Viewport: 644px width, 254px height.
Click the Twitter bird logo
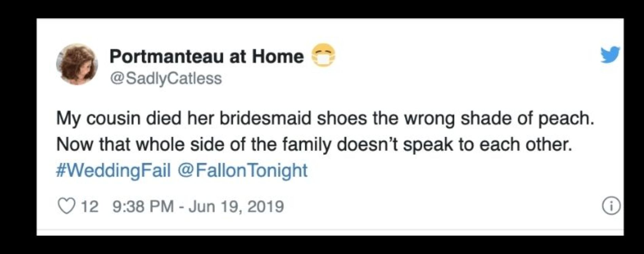click(610, 55)
